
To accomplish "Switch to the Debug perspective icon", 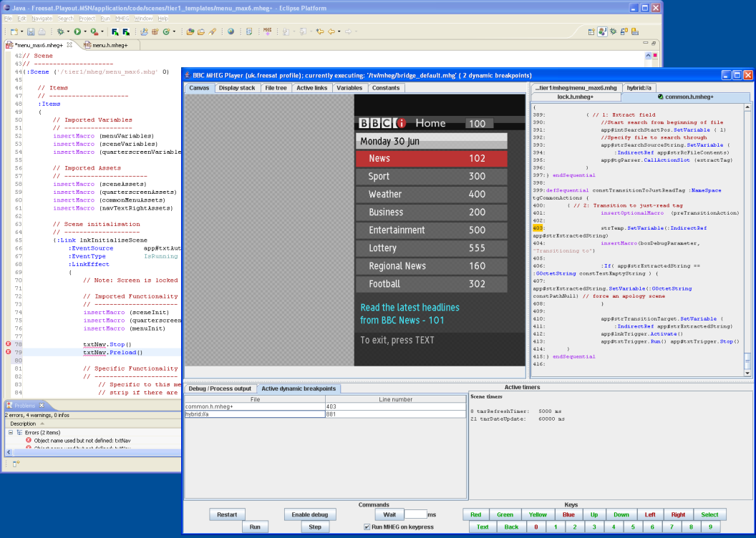I will tap(614, 31).
